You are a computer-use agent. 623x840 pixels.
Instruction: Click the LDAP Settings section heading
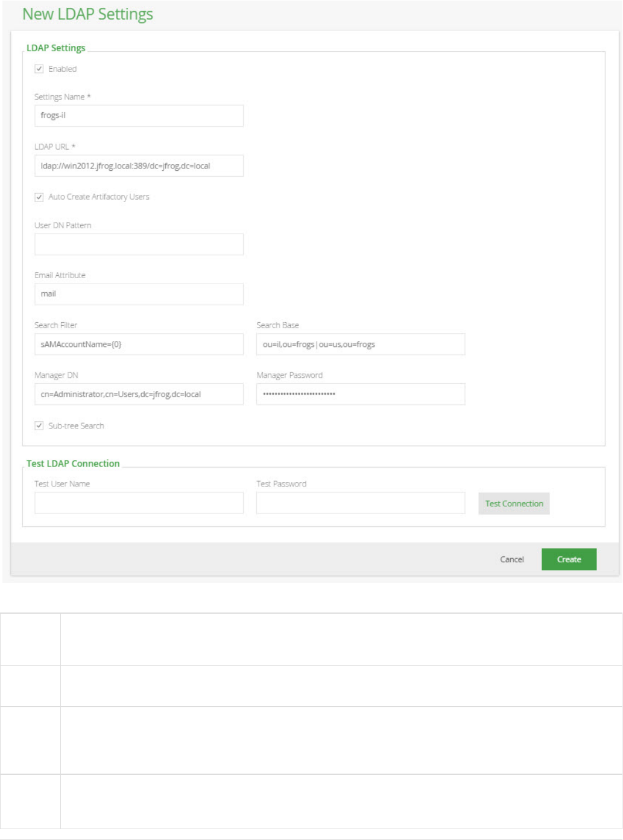56,48
